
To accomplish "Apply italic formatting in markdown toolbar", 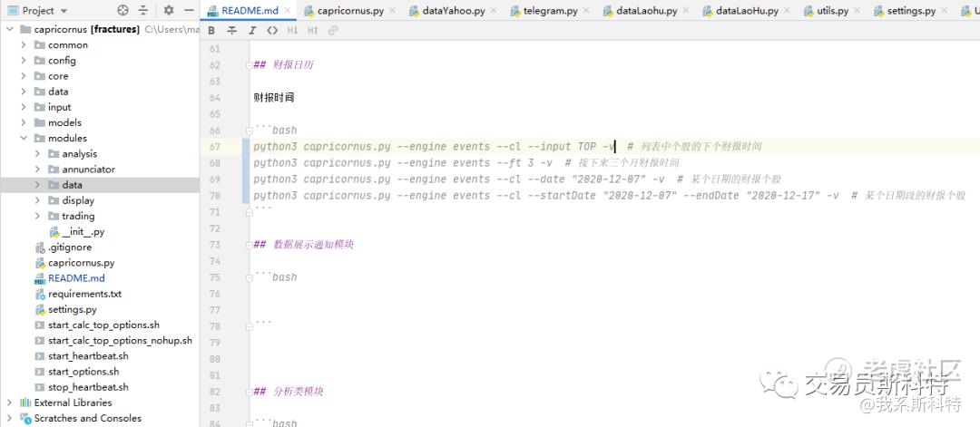I will click(x=252, y=31).
